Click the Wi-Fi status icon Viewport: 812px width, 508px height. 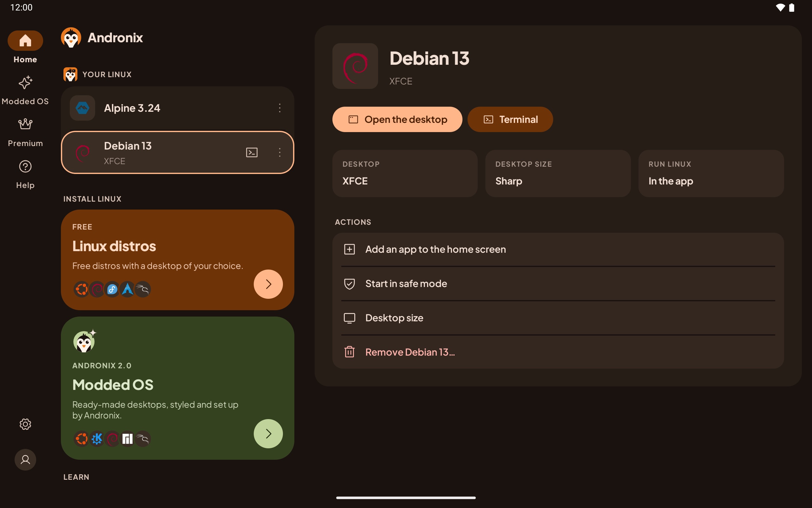click(x=780, y=7)
